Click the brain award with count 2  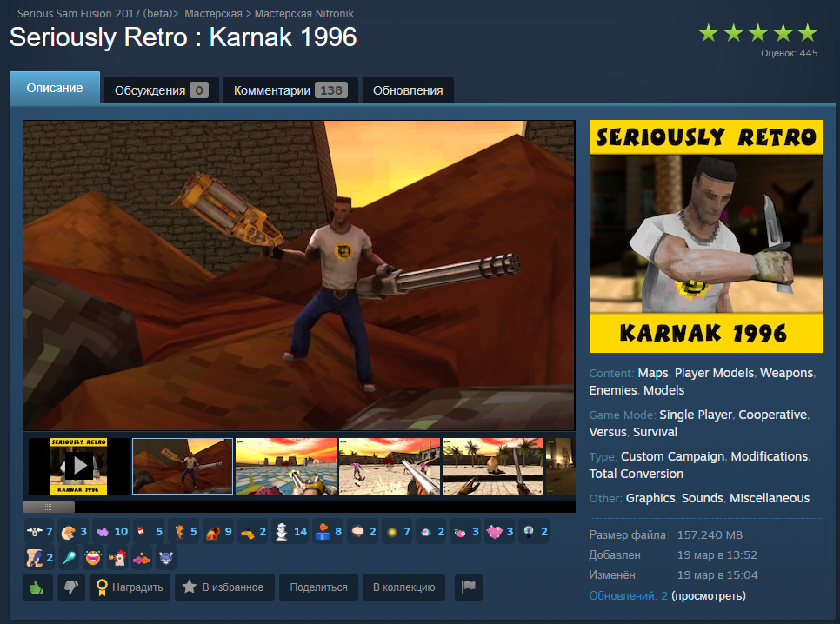pos(363,532)
